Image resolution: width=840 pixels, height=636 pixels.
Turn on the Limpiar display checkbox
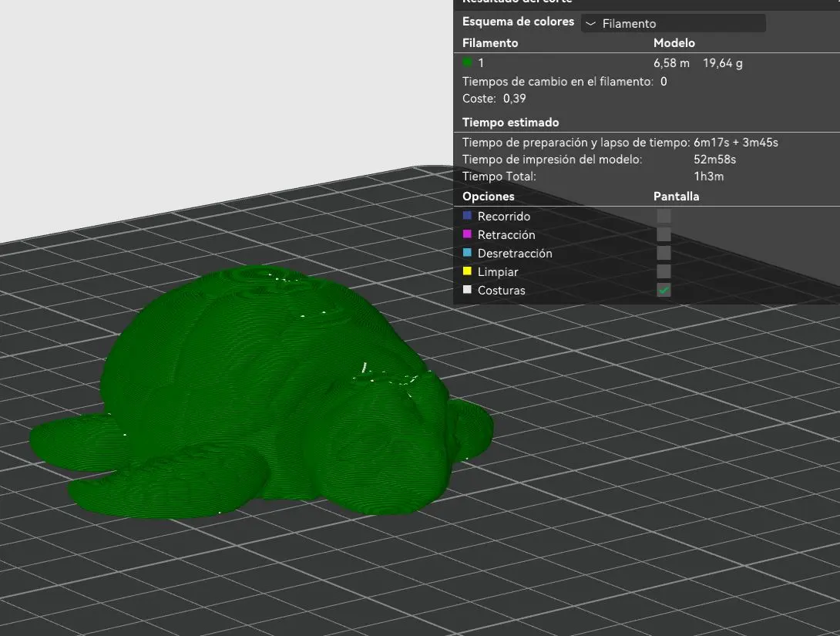tap(664, 271)
